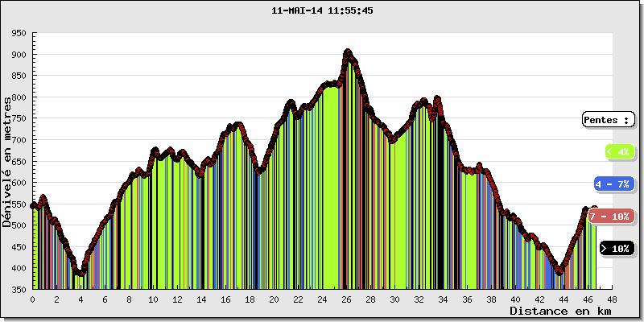
Task: Click the '< 4%' green slope legend
Action: click(x=620, y=152)
